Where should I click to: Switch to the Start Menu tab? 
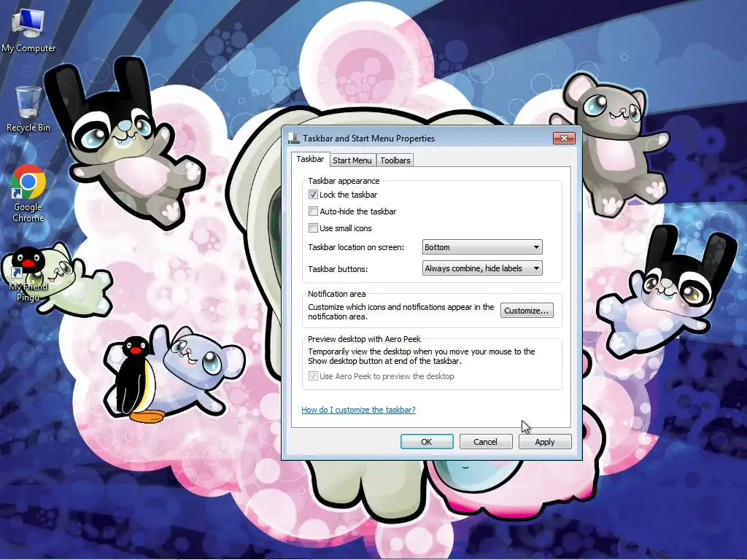tap(352, 160)
